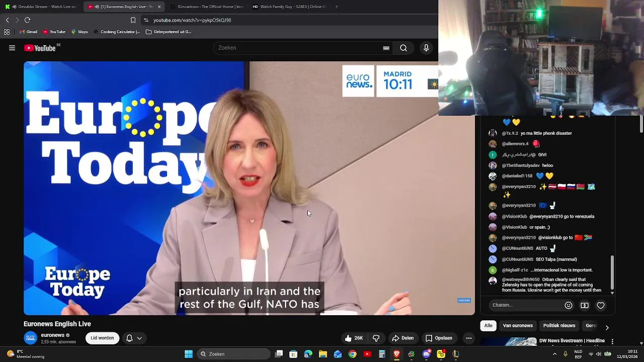The height and width of the screenshot is (362, 644).
Task: Open the YouTube hamburger guide menu
Action: click(x=12, y=48)
